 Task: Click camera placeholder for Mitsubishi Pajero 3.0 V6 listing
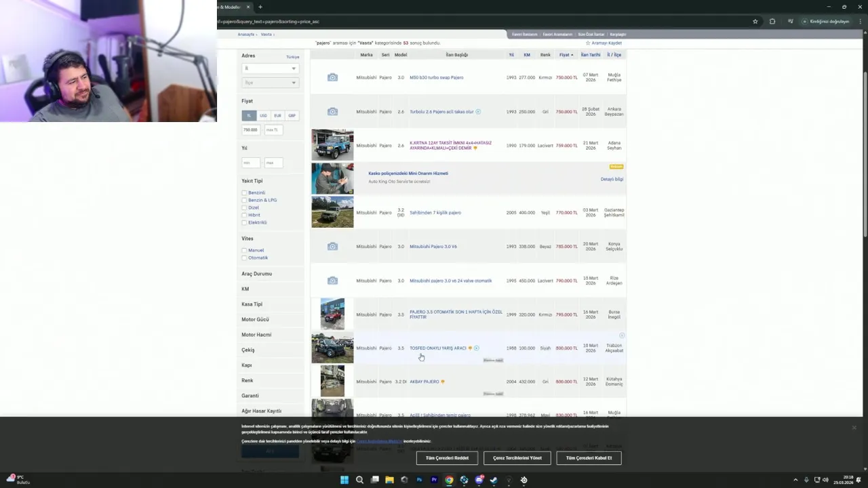(332, 247)
